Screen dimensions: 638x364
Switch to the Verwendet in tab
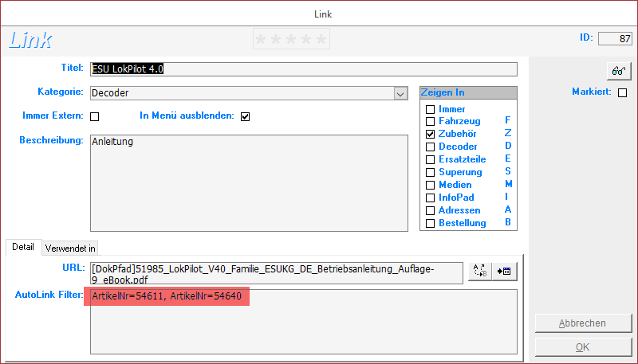click(70, 249)
